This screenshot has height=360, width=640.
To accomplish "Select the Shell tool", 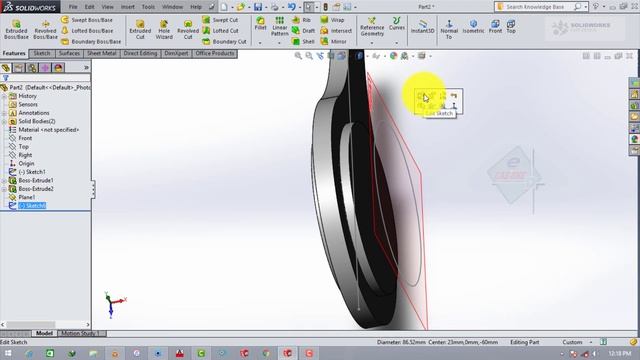I will click(x=303, y=42).
